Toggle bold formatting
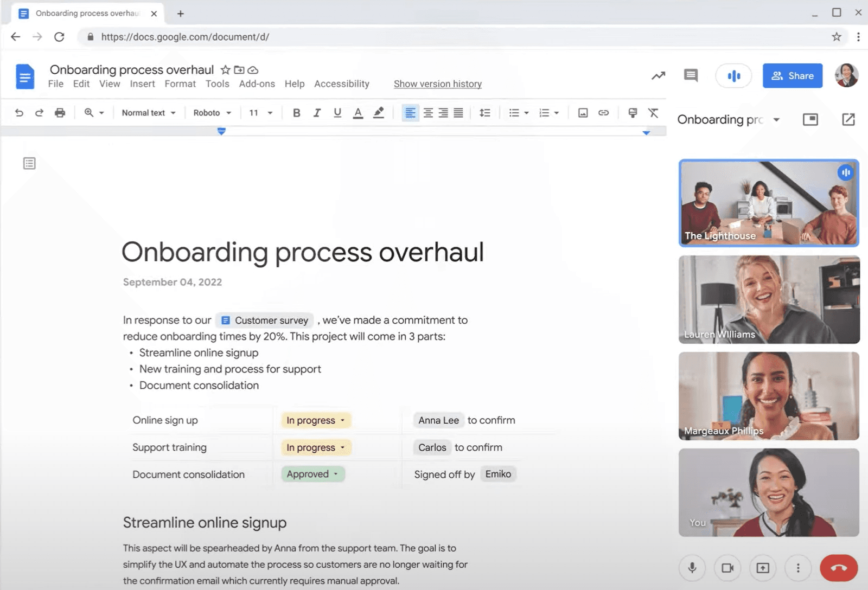The width and height of the screenshot is (868, 590). (296, 113)
